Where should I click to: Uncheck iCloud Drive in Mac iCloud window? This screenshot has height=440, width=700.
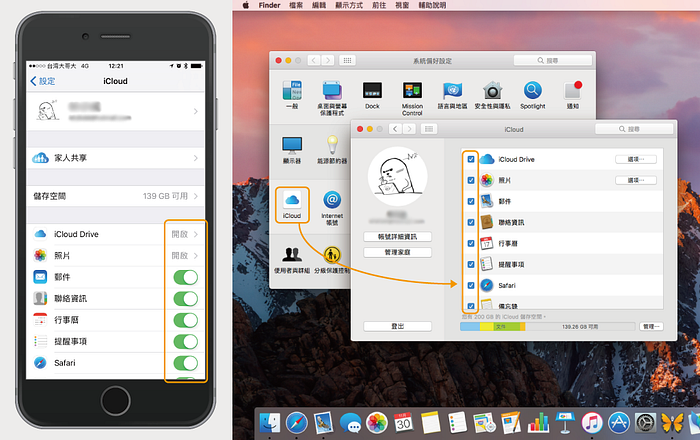(x=471, y=159)
